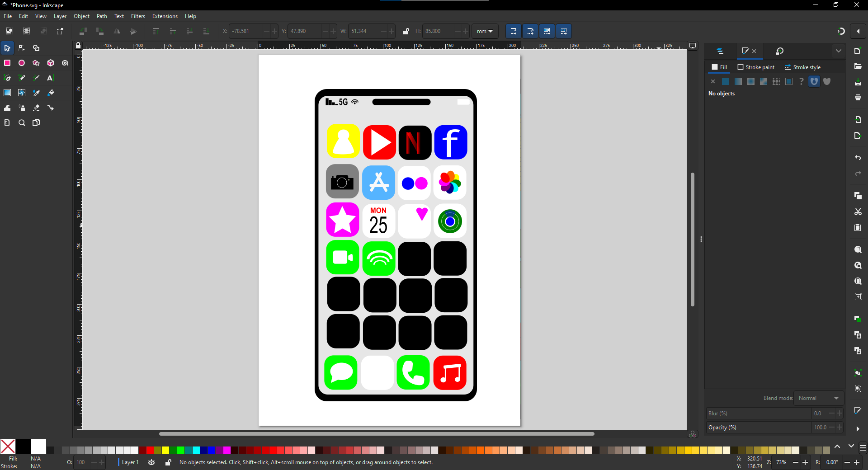
Task: Expand the Blend mode Normal dropdown
Action: click(x=819, y=398)
